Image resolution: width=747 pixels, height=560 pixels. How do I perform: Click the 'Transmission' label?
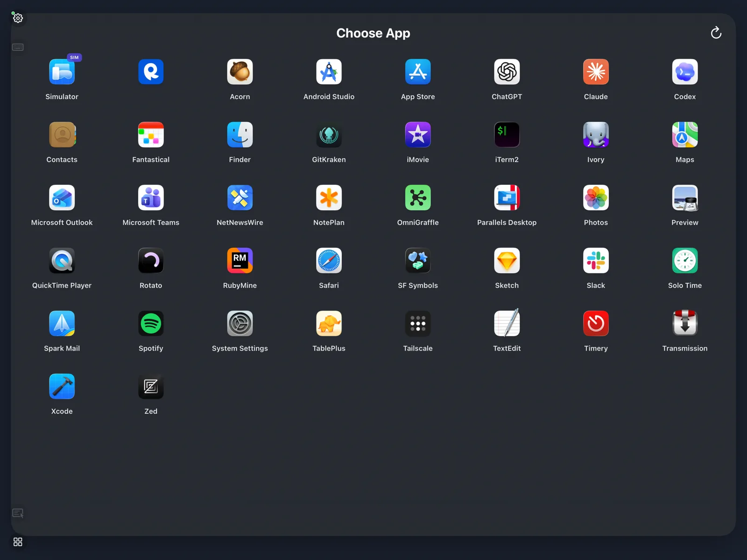(685, 349)
